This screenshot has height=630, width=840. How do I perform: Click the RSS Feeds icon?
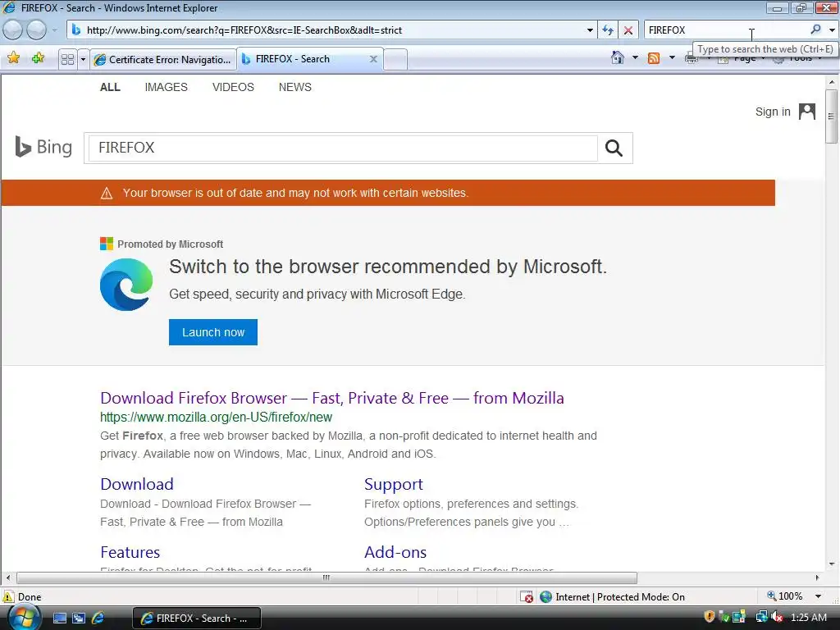click(x=654, y=58)
